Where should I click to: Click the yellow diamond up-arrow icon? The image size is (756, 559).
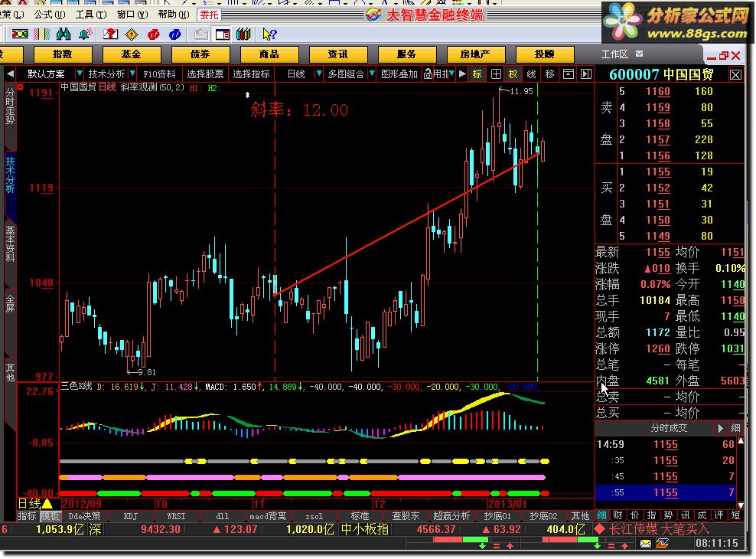(132, 34)
